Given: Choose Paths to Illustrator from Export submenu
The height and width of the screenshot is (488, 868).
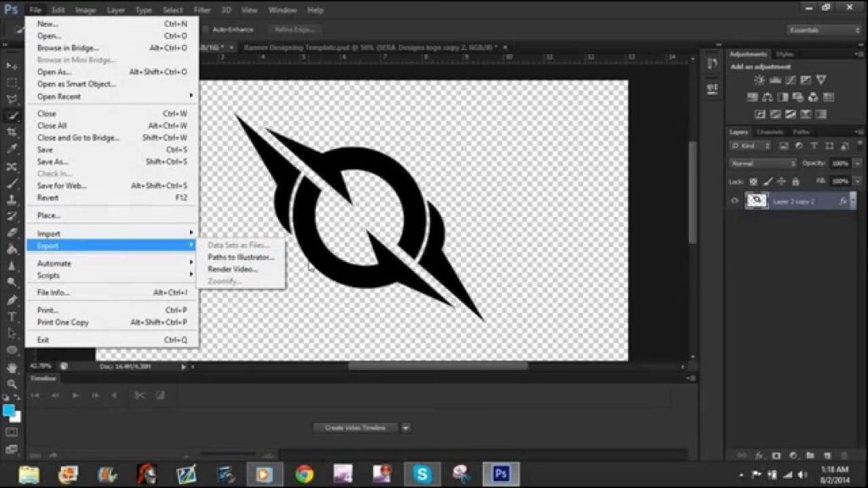Looking at the screenshot, I should [241, 257].
